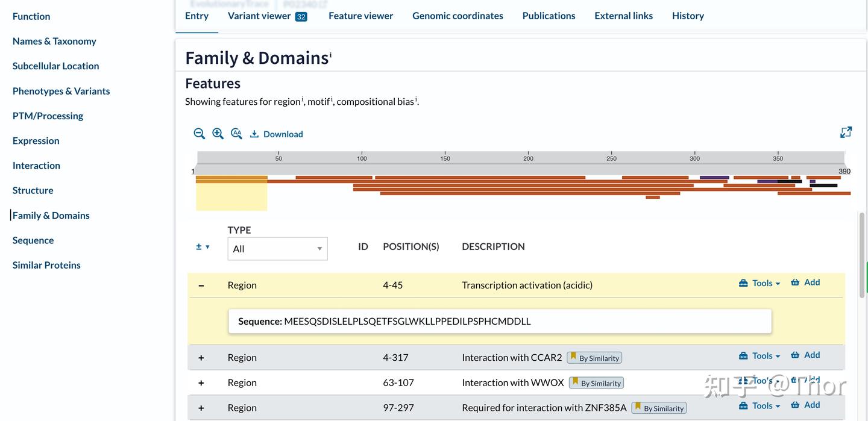Open Entry tab

(197, 16)
